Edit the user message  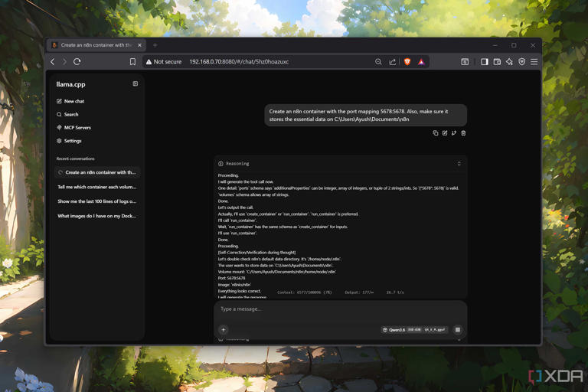(x=445, y=132)
